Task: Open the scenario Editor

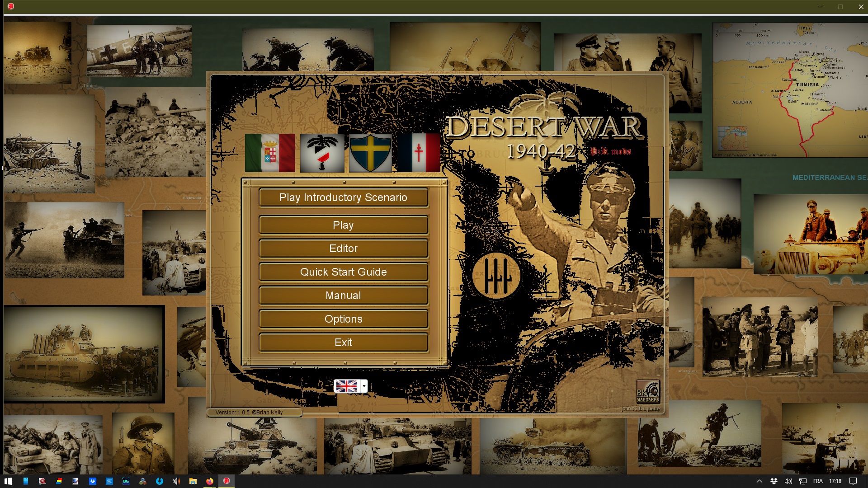Action: (343, 249)
